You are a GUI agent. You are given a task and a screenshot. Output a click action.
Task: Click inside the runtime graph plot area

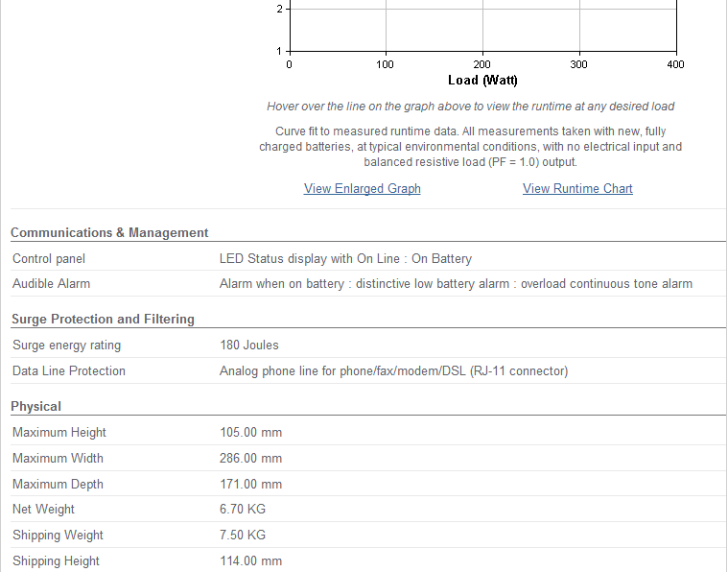(x=482, y=26)
